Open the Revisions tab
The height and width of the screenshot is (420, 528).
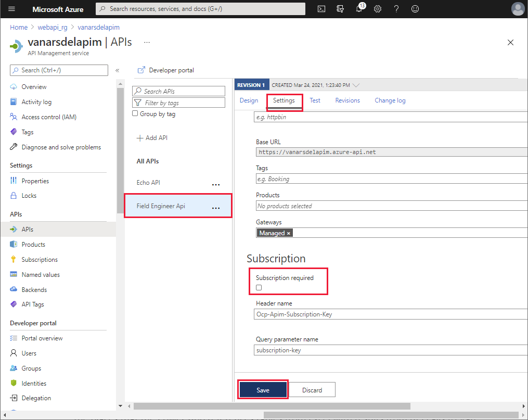click(347, 100)
